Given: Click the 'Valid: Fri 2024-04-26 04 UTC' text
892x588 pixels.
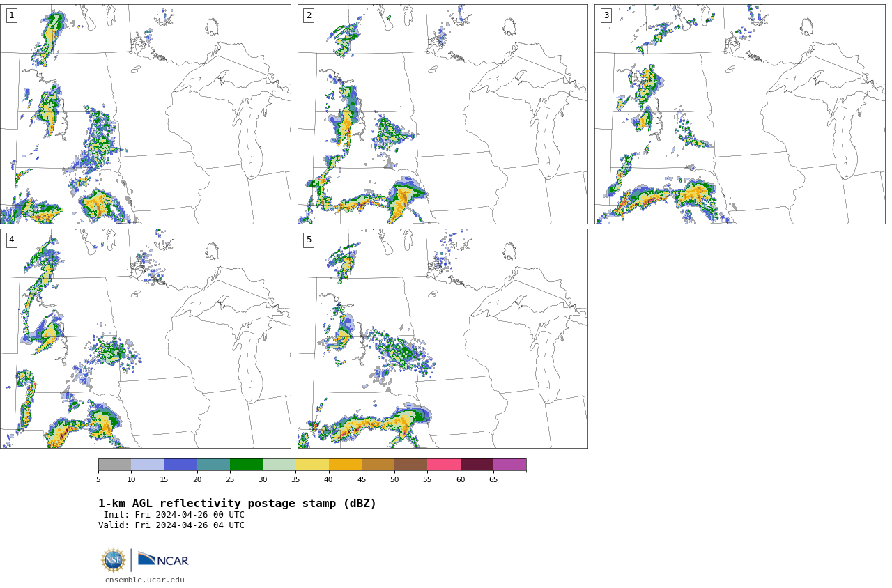Looking at the screenshot, I should click(x=171, y=525).
